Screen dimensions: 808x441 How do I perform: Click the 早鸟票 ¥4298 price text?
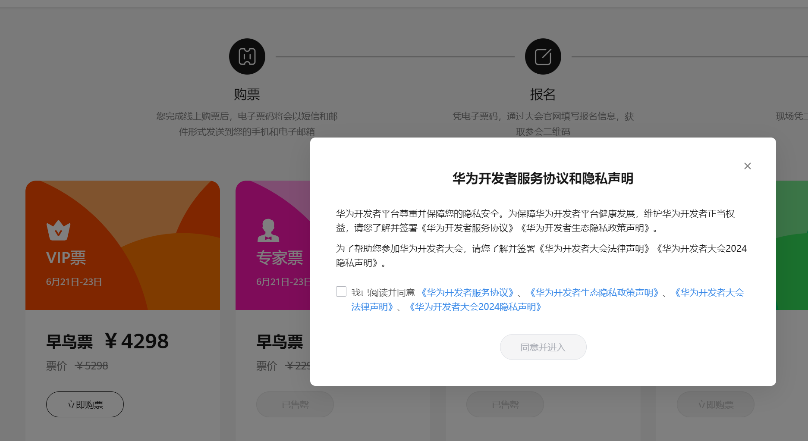(x=107, y=341)
